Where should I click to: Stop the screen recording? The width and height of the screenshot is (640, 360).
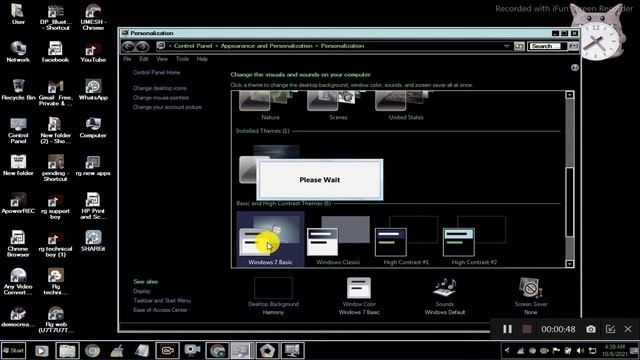click(527, 329)
